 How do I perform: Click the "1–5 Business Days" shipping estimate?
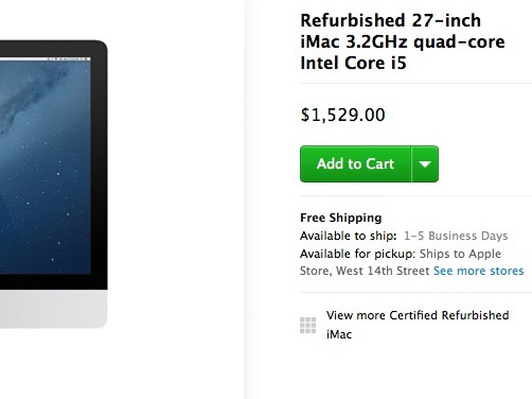click(x=456, y=236)
